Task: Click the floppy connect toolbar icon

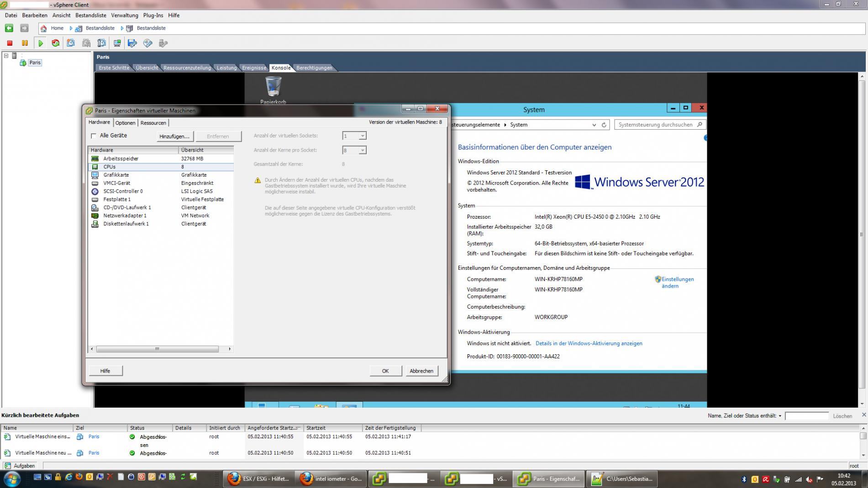Action: [x=132, y=43]
